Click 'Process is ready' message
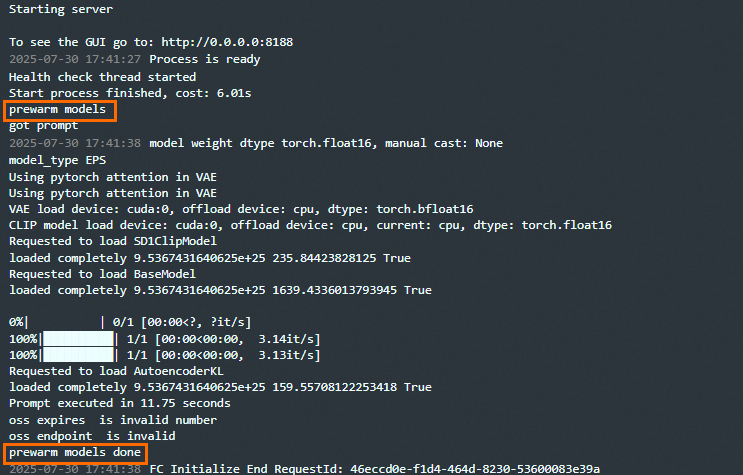The image size is (743, 475). (205, 59)
